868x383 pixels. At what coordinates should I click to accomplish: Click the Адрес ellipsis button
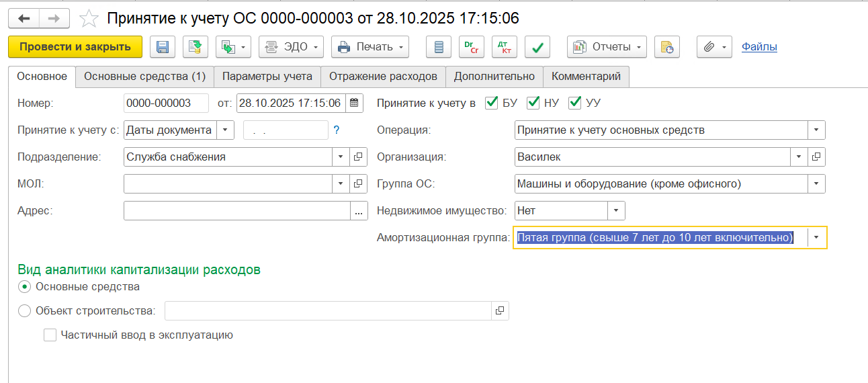(358, 210)
